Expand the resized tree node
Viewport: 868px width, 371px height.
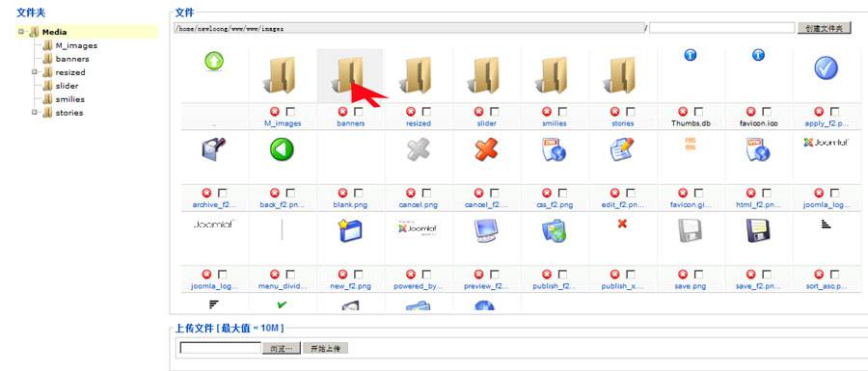tap(35, 72)
